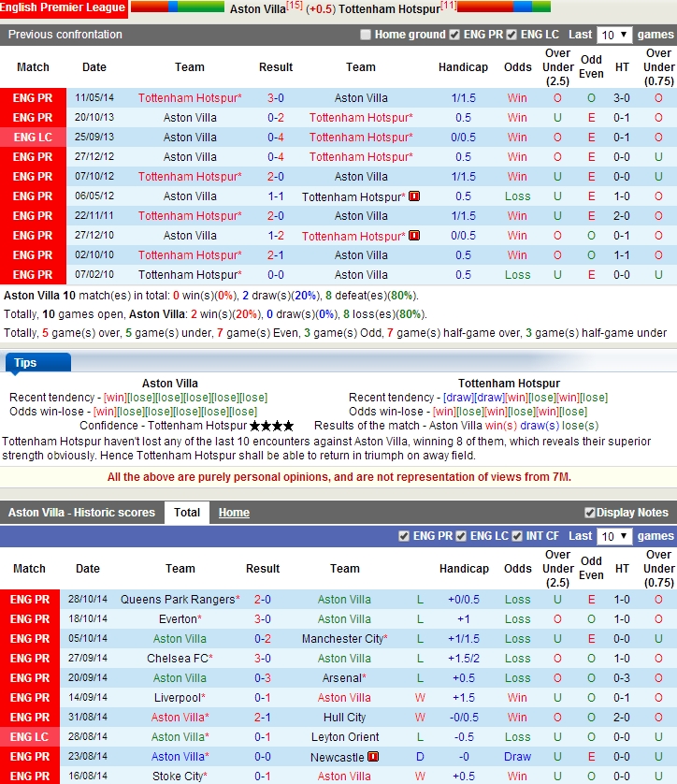Open Chelsea FC team link
Image resolution: width=677 pixels, height=784 pixels.
click(x=178, y=658)
